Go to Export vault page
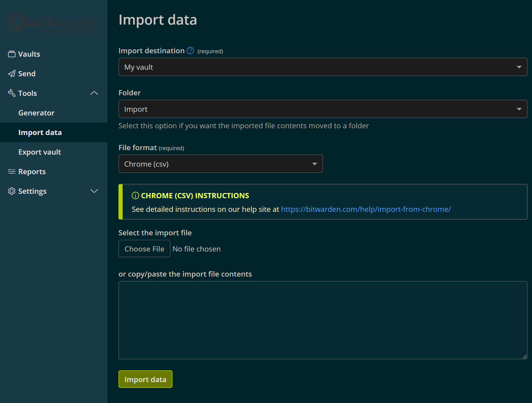This screenshot has width=532, height=403. tap(40, 152)
